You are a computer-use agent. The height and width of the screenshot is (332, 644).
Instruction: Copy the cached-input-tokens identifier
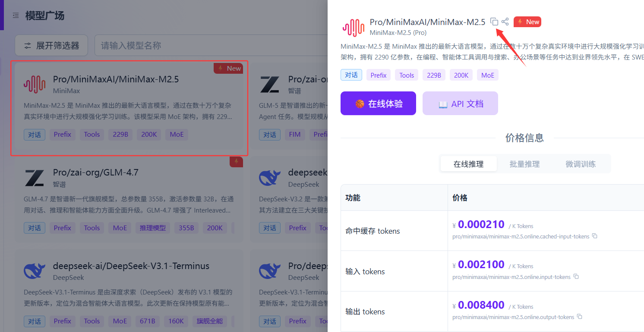pos(594,236)
